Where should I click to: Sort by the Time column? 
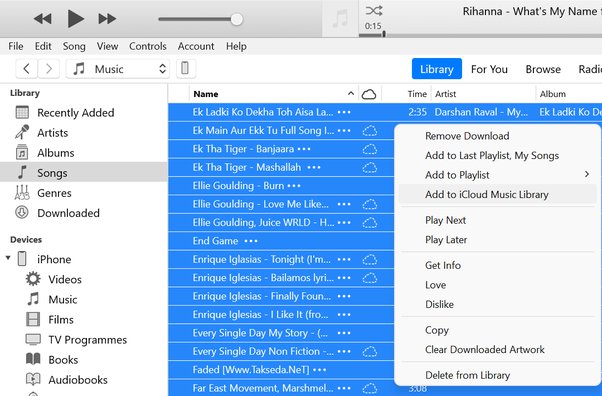point(417,94)
